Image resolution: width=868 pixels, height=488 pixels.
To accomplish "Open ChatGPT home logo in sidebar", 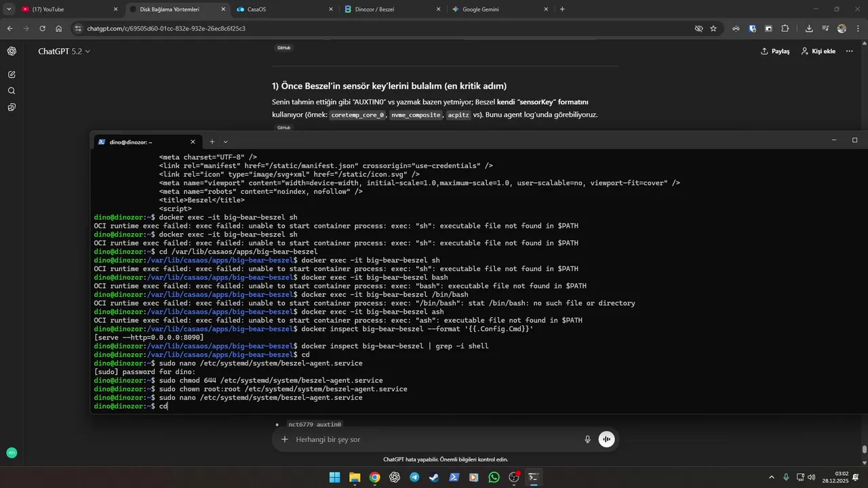I will coord(12,52).
